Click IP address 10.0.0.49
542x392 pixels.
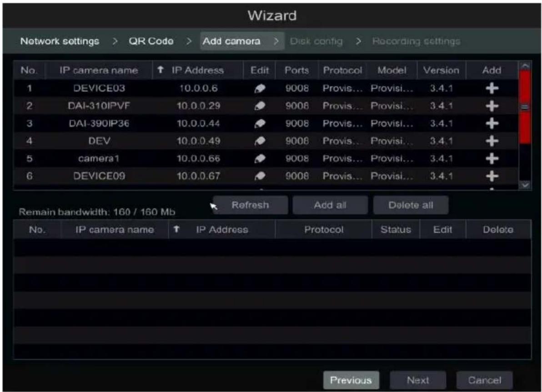point(198,141)
